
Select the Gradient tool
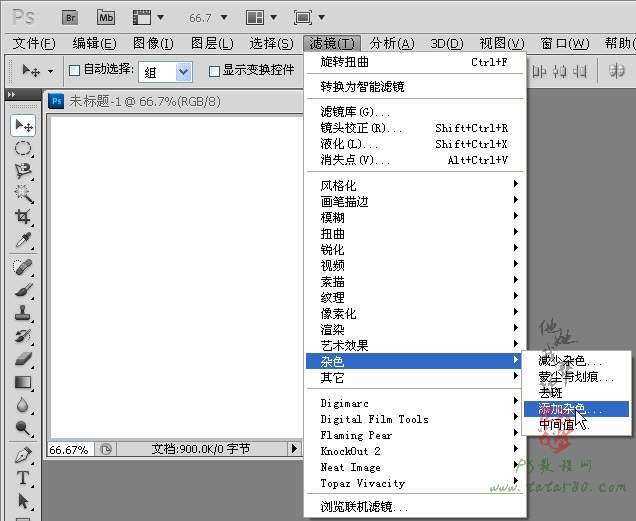(x=23, y=382)
